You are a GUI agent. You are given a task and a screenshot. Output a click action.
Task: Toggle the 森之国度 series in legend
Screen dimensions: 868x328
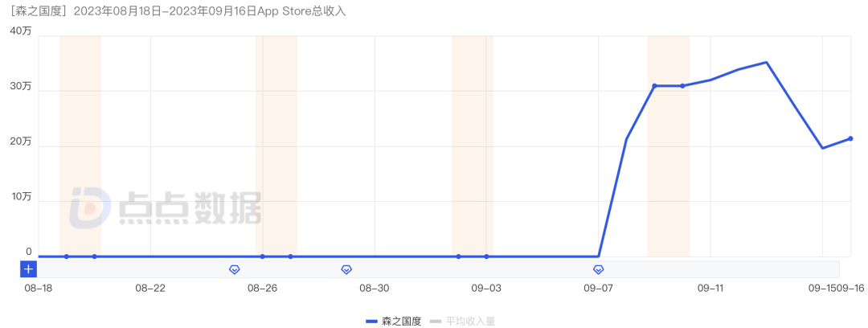394,321
